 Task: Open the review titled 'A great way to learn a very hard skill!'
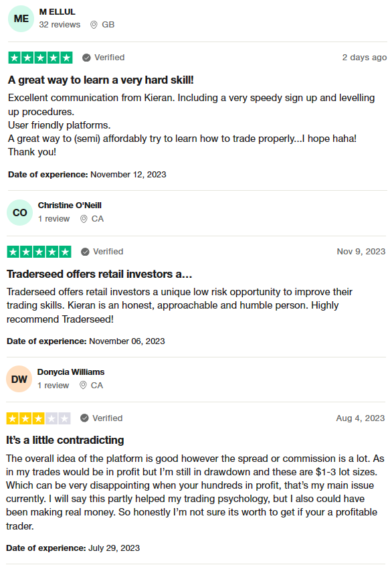tap(101, 80)
